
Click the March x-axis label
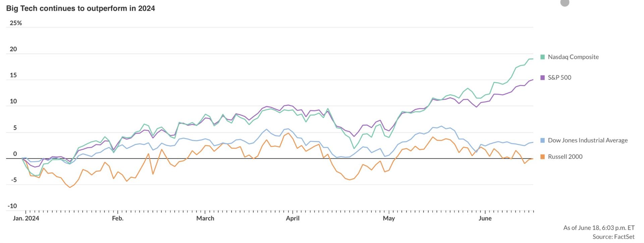(205, 218)
